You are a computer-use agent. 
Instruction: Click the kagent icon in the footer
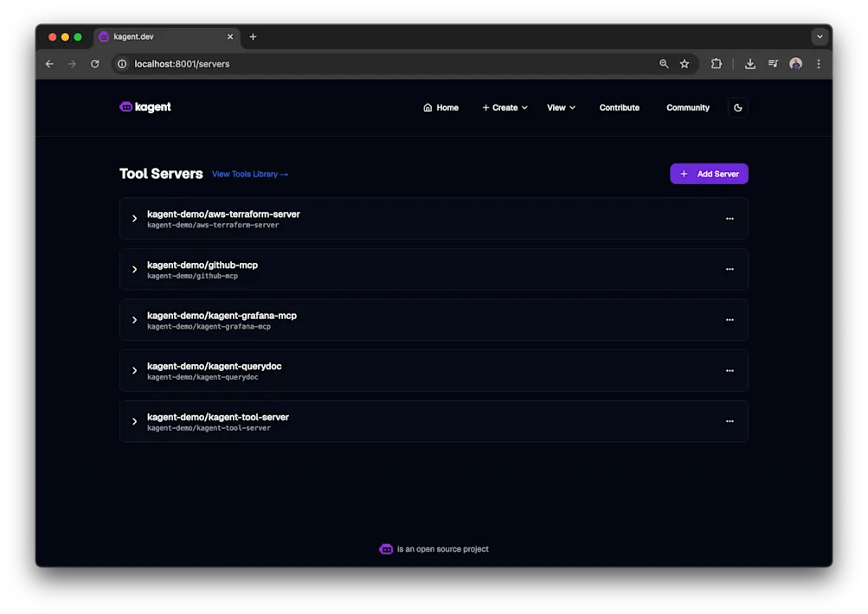pos(385,548)
